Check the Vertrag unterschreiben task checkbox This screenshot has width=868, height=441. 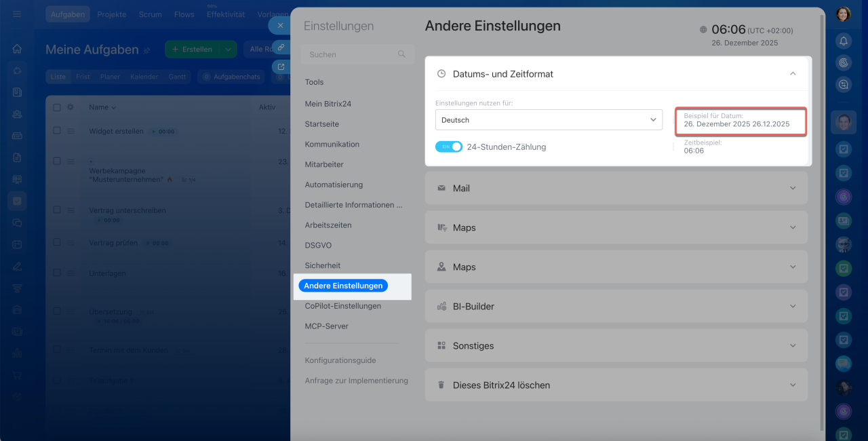(x=57, y=210)
